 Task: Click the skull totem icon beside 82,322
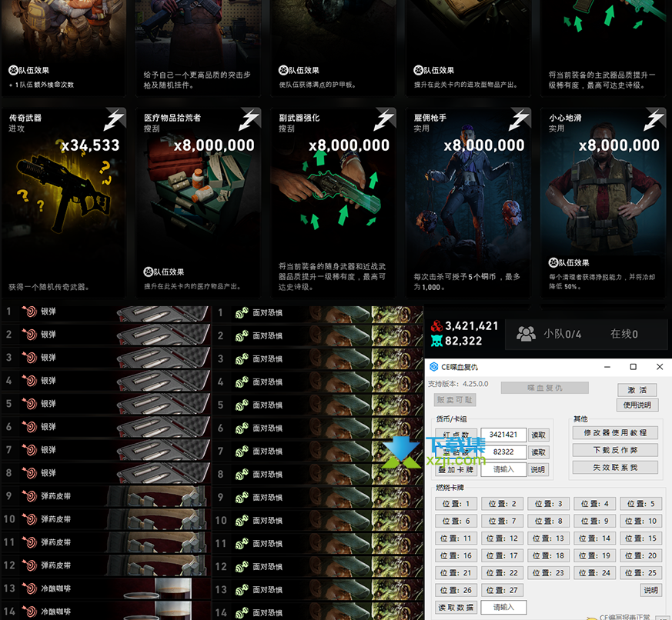[436, 341]
